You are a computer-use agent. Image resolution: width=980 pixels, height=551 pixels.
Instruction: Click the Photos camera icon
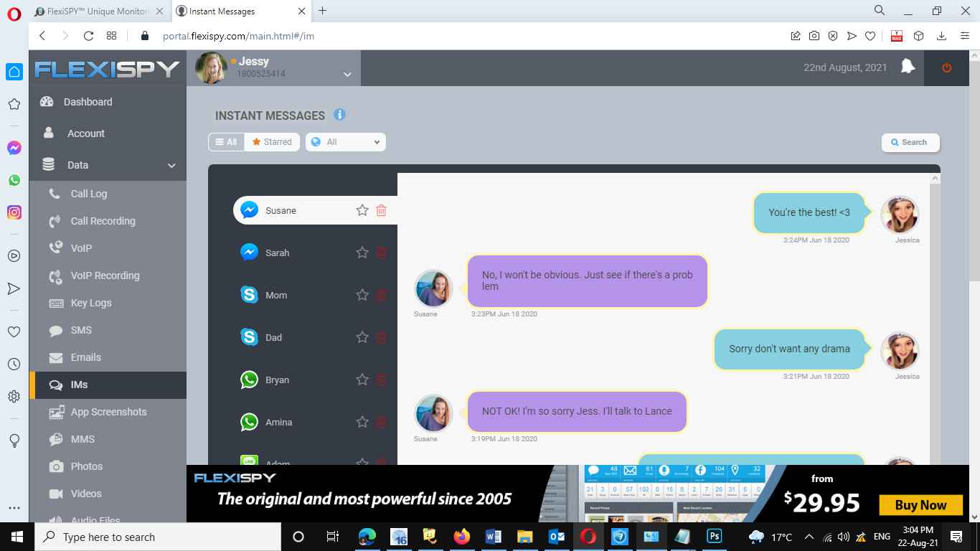(x=56, y=467)
